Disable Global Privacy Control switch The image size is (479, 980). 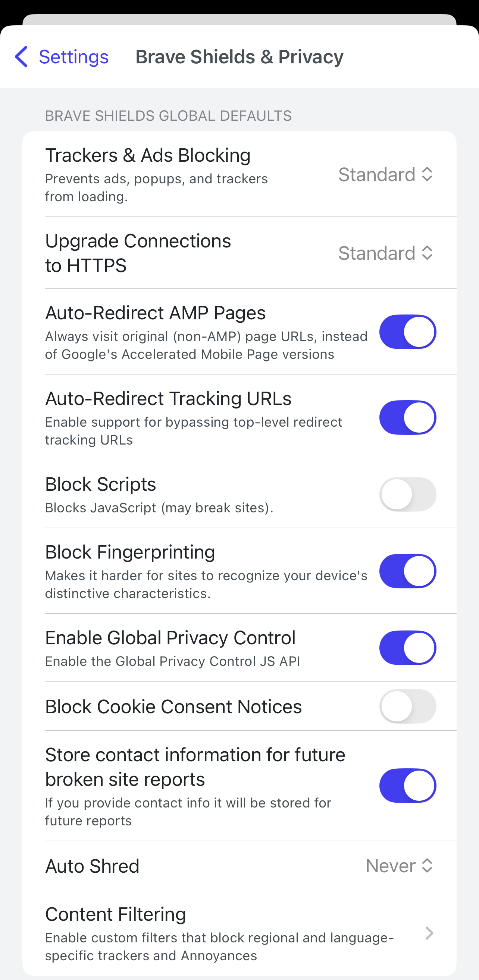pyautogui.click(x=407, y=648)
